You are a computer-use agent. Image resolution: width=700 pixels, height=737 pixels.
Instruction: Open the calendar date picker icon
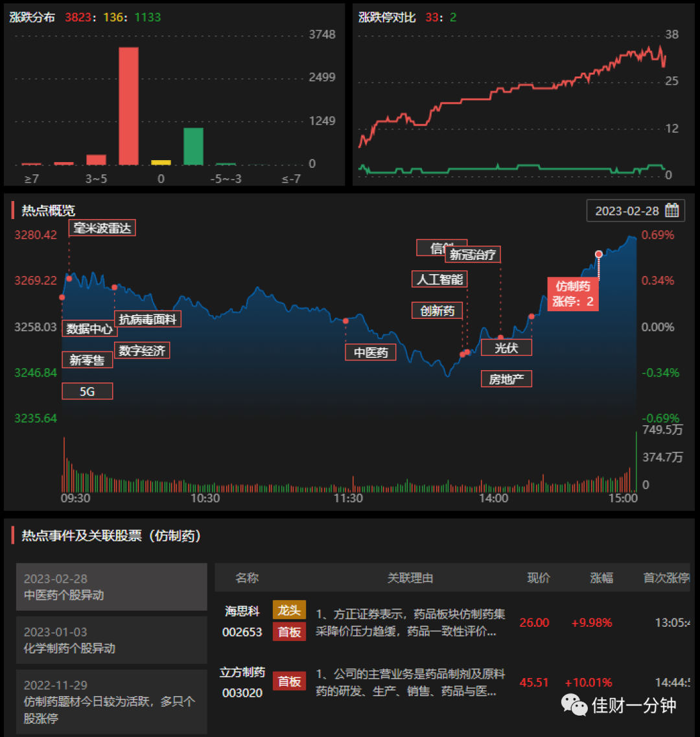(x=671, y=210)
